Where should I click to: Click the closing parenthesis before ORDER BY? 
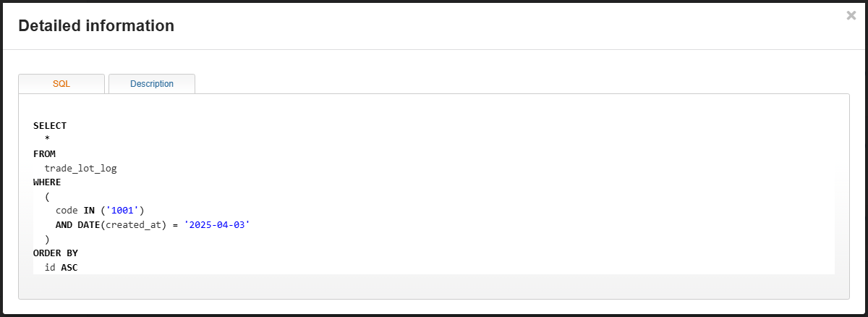pos(47,239)
